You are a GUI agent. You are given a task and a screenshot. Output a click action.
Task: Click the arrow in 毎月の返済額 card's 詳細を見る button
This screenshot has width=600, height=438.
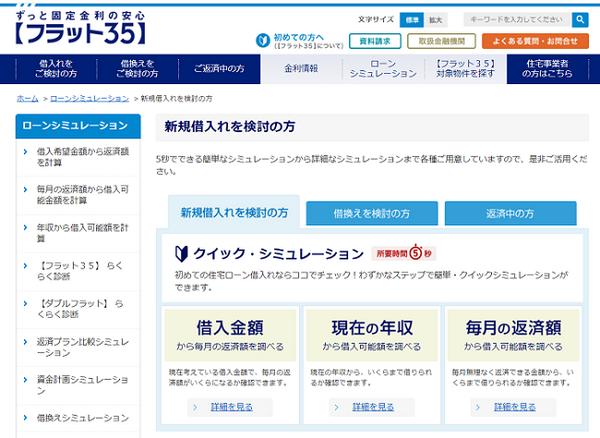[478, 407]
